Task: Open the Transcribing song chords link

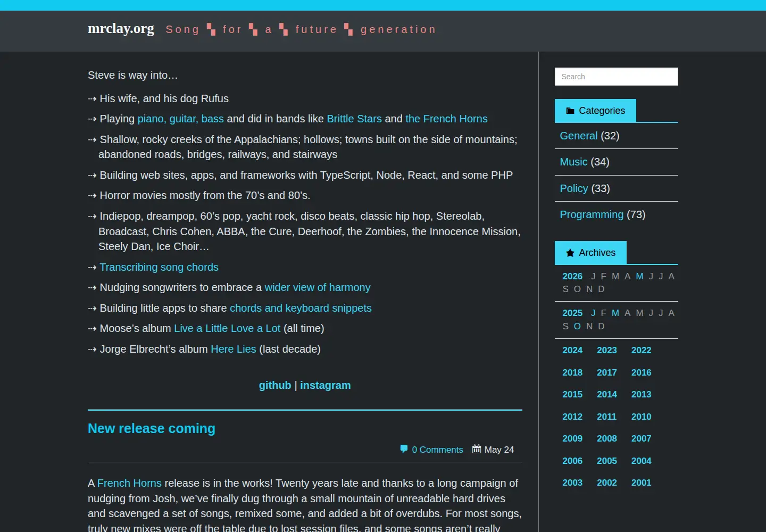Action: 159,267
